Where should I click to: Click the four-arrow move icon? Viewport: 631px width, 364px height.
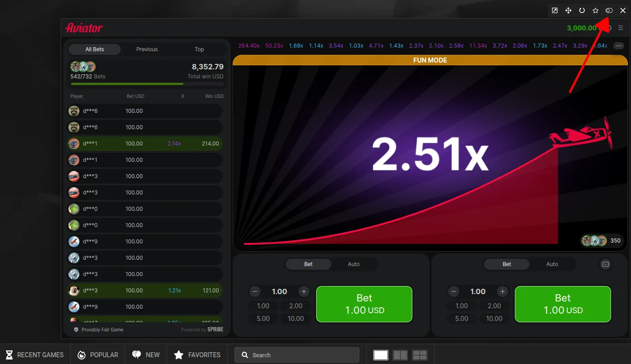point(568,10)
